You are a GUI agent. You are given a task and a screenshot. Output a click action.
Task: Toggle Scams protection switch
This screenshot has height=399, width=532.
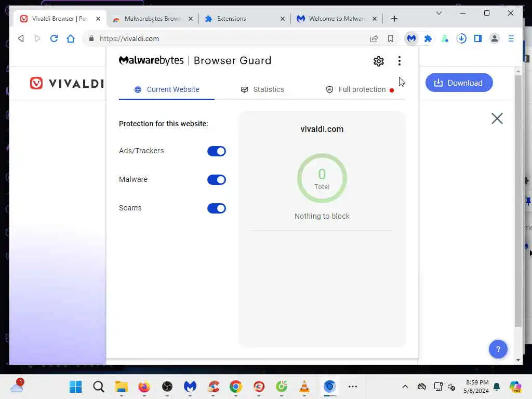(x=217, y=208)
